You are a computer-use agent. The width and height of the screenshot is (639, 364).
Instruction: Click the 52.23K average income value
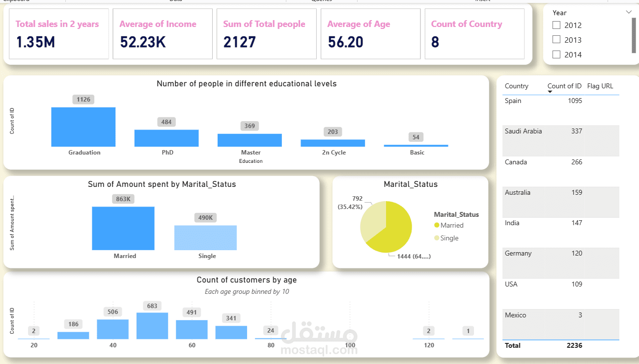click(x=143, y=43)
